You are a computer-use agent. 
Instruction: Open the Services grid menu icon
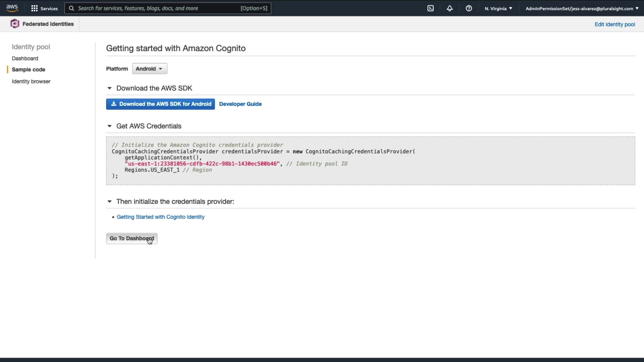[34, 8]
